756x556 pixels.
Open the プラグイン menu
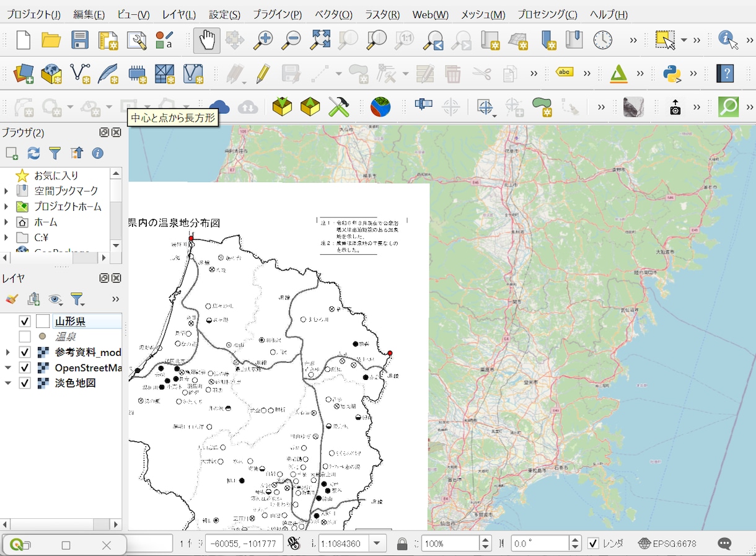click(x=277, y=14)
